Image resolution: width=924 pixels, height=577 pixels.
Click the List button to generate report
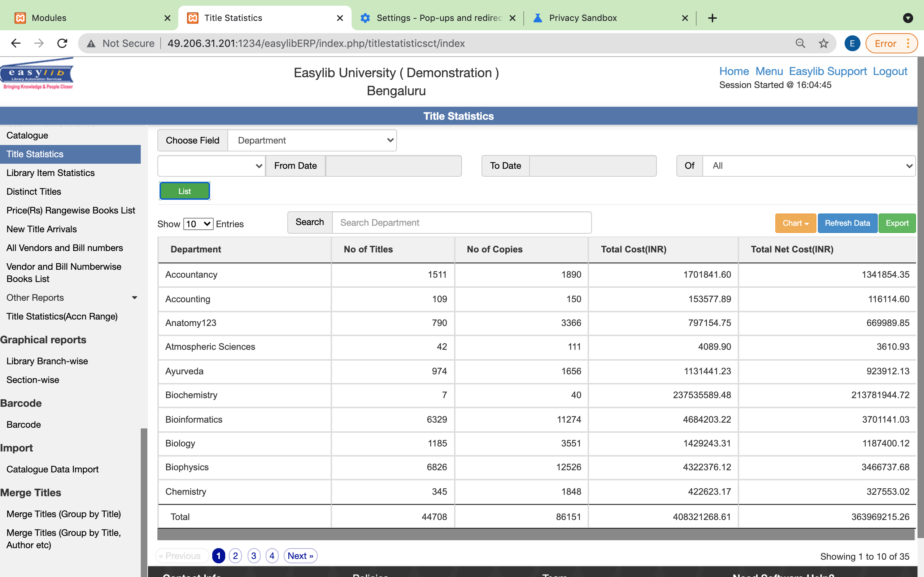[x=185, y=191]
